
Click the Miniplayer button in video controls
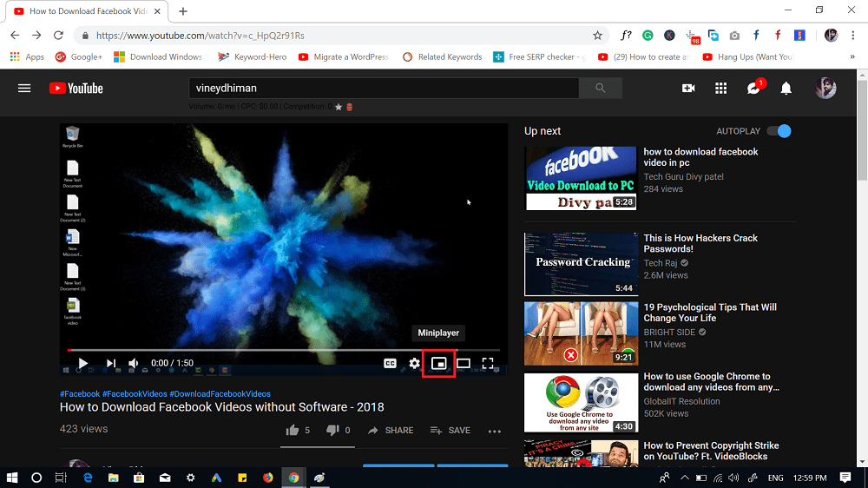(438, 363)
